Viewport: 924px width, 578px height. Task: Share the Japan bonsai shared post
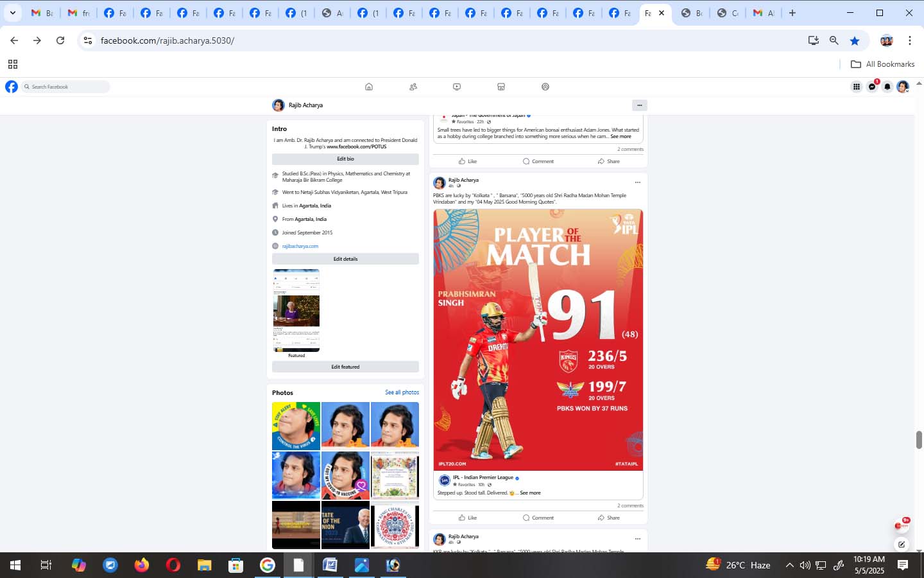point(608,161)
